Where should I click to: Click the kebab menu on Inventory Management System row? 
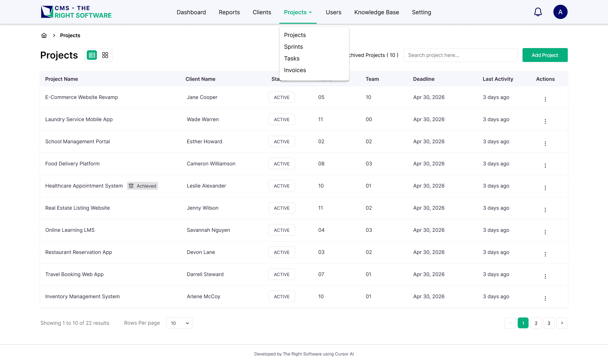point(545,298)
